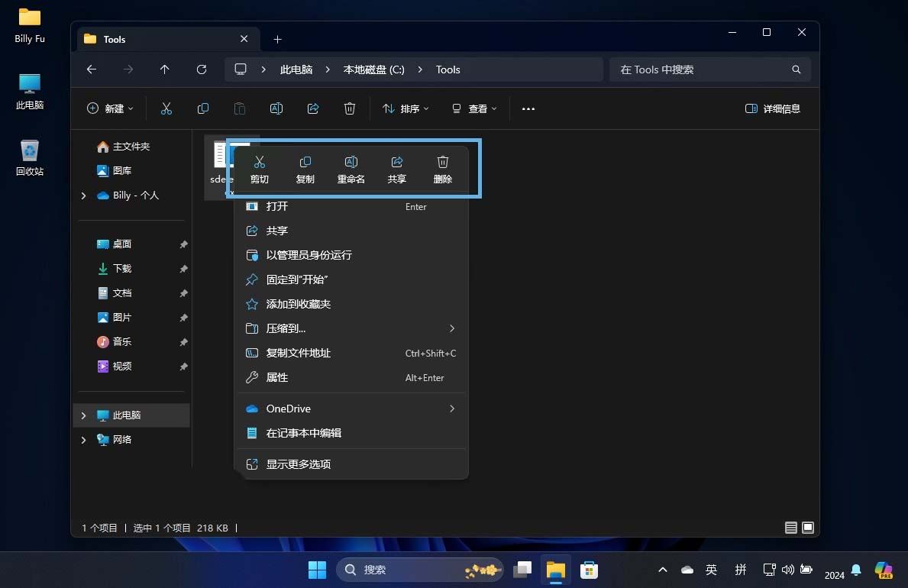Click the monitor icon in the address bar
The width and height of the screenshot is (908, 588).
[x=241, y=69]
